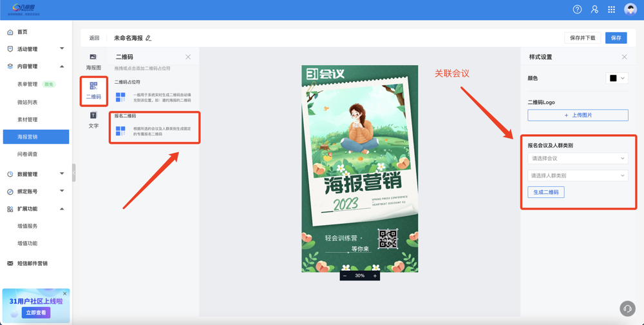Open the 请选择人群类别 dropdown
The image size is (644, 325).
[578, 175]
